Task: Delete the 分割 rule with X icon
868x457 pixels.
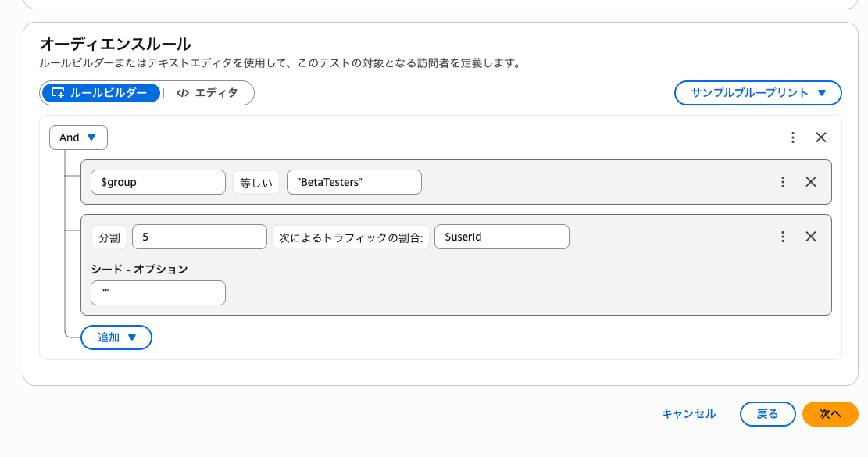Action: [x=811, y=237]
